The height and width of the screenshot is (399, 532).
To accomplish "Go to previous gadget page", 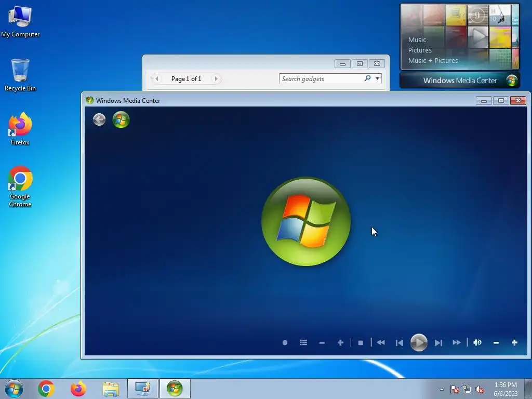I will coord(157,79).
